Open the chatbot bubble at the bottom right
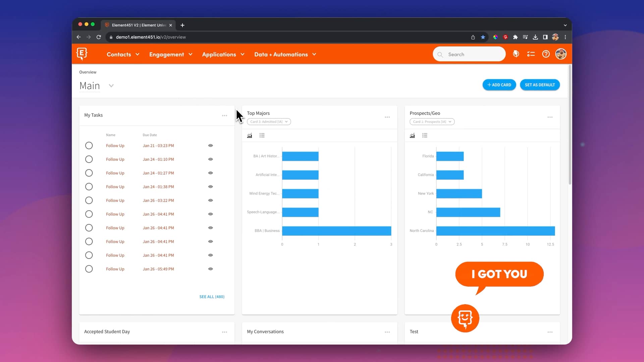644x362 pixels. pyautogui.click(x=465, y=318)
